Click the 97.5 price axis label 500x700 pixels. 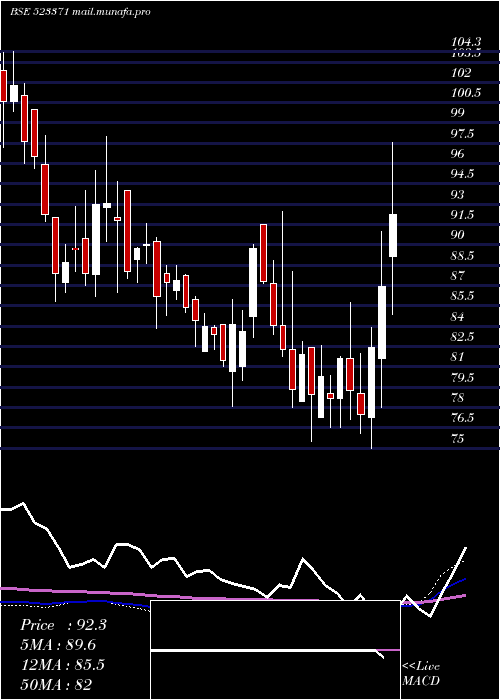tap(462, 133)
